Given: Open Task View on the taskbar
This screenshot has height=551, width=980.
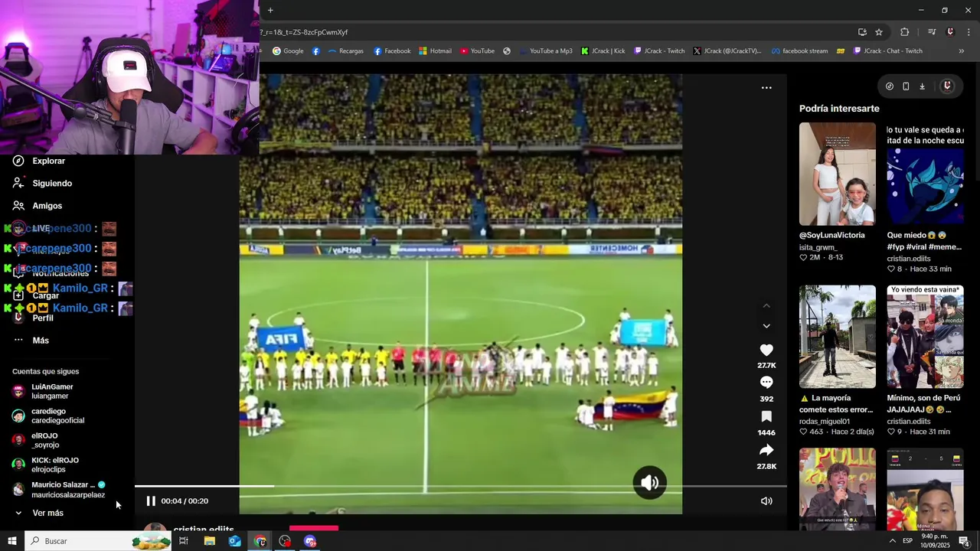Looking at the screenshot, I should tap(184, 541).
